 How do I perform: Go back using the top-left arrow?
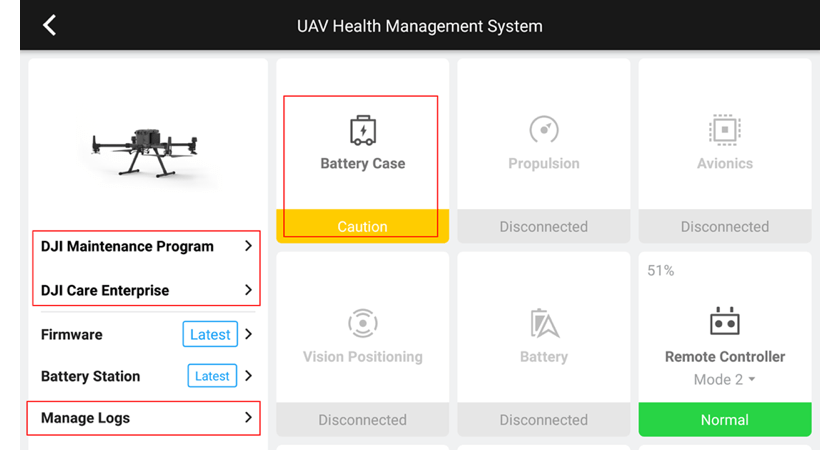(x=50, y=25)
